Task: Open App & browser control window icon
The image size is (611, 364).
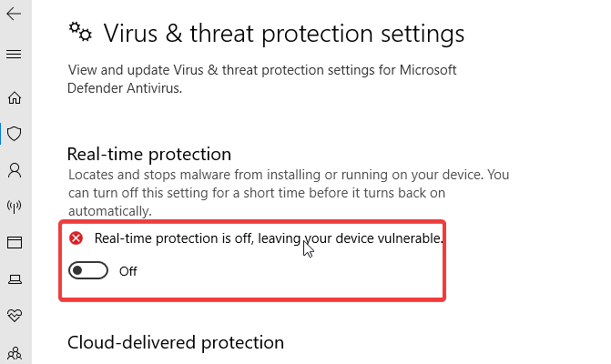Action: pyautogui.click(x=15, y=243)
